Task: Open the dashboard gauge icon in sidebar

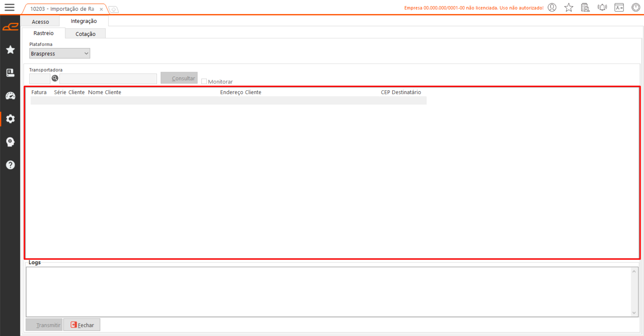Action: tap(10, 96)
